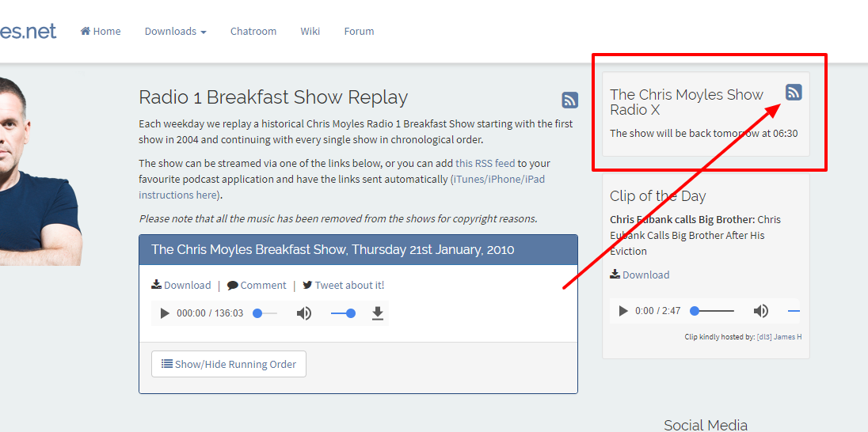Screen dimensions: 868x432
Task: Go to the Home page
Action: click(x=101, y=32)
